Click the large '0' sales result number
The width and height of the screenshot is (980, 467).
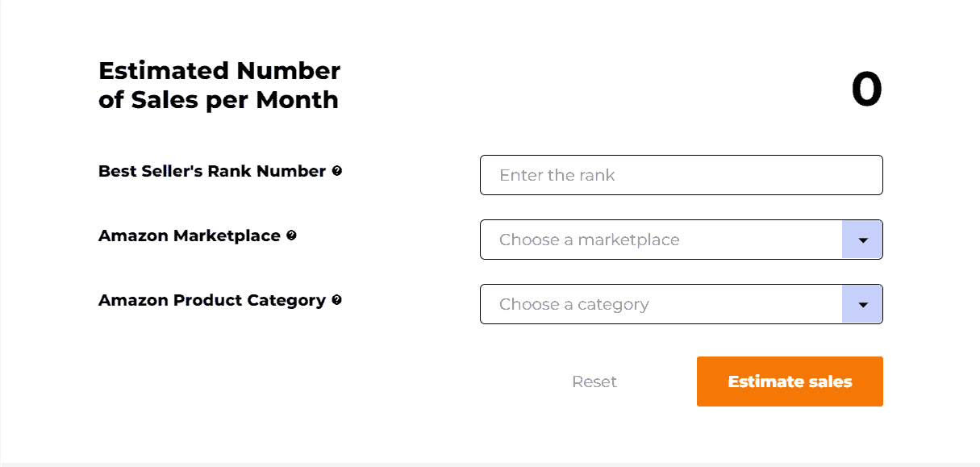click(x=868, y=90)
